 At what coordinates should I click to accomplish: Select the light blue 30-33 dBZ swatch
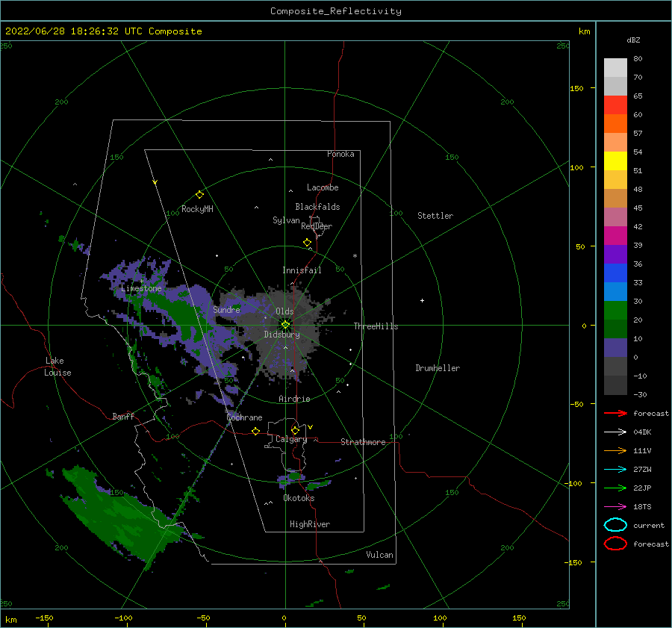pyautogui.click(x=615, y=292)
